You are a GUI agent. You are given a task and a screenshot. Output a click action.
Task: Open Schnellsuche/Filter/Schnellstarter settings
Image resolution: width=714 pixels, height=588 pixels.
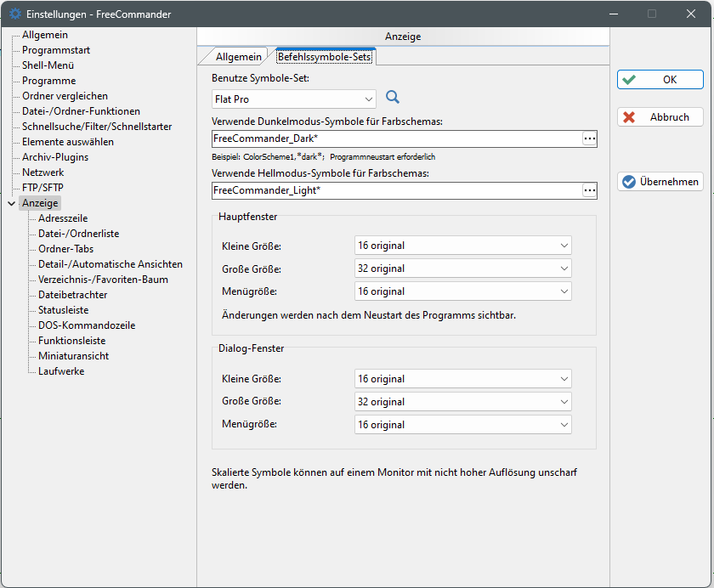(97, 127)
